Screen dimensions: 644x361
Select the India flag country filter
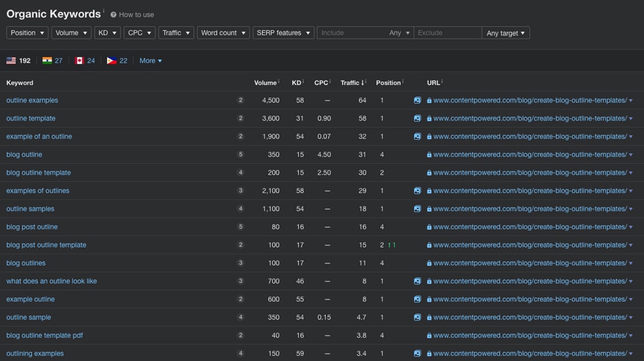pos(47,61)
